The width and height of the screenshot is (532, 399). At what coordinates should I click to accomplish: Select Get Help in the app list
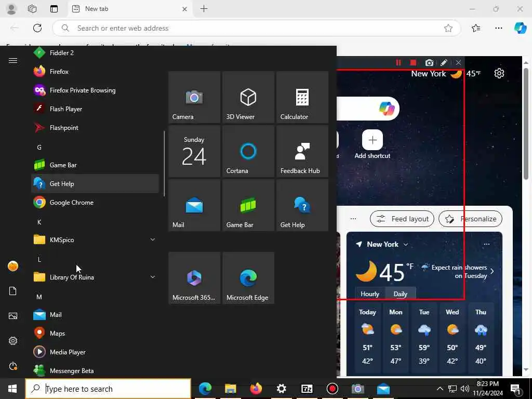95,183
